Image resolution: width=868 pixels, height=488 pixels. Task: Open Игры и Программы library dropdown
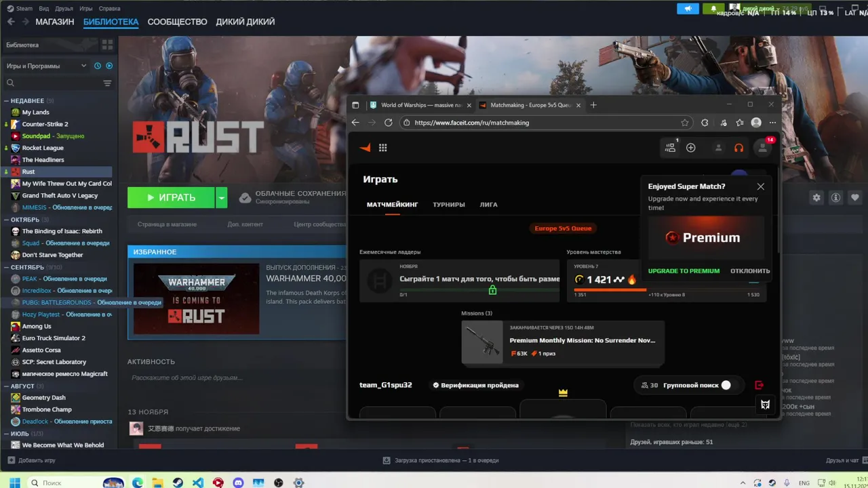[47, 66]
